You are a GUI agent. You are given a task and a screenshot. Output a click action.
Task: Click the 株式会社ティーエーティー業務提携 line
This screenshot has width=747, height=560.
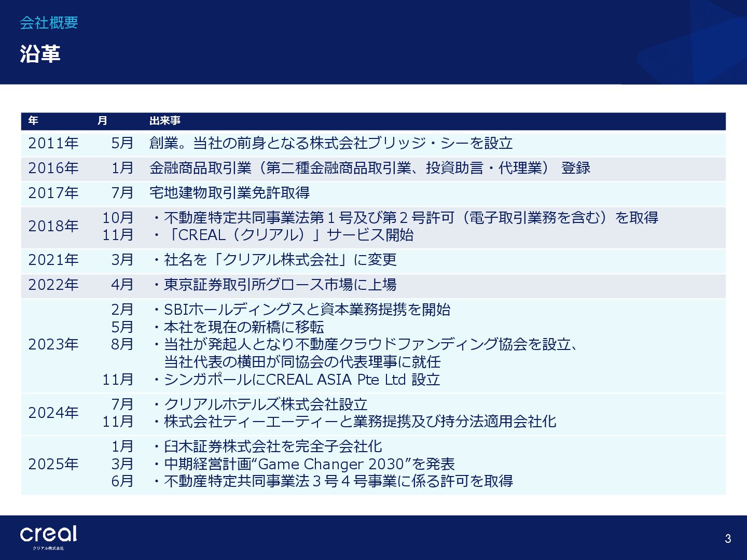pos(354,422)
